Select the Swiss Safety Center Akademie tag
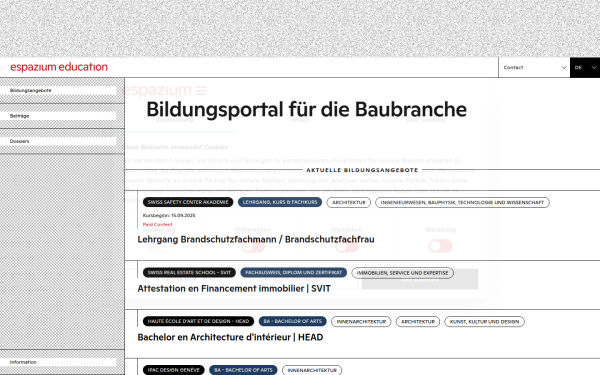Viewport: 600px width, 375px height. (x=188, y=202)
